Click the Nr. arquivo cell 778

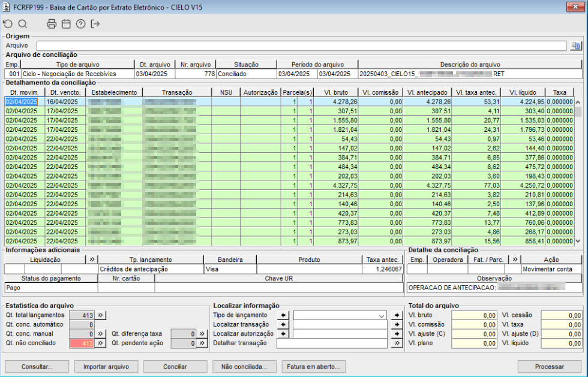pyautogui.click(x=196, y=74)
